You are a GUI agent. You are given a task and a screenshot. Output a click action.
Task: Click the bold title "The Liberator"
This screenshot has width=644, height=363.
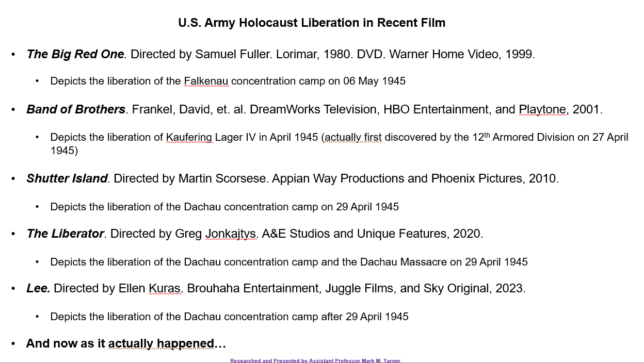(65, 234)
